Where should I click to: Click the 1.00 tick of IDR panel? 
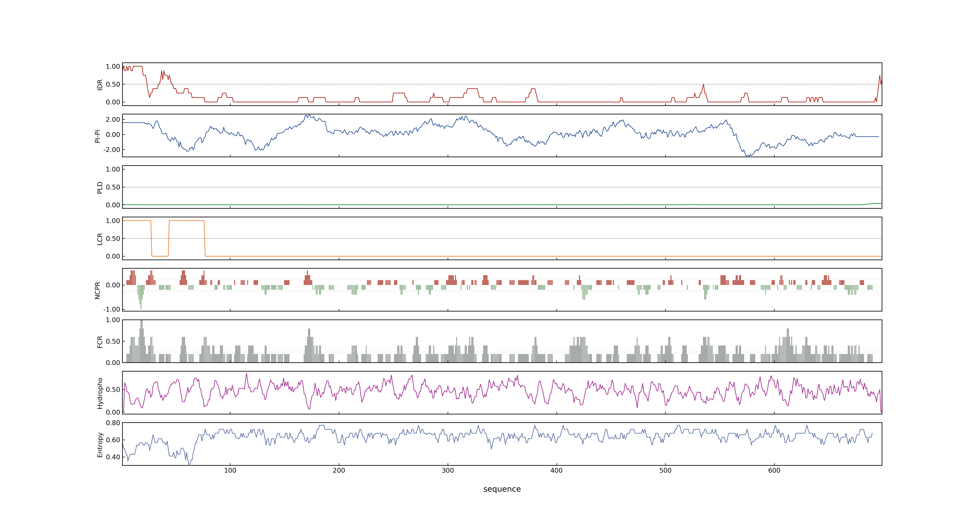(113, 67)
